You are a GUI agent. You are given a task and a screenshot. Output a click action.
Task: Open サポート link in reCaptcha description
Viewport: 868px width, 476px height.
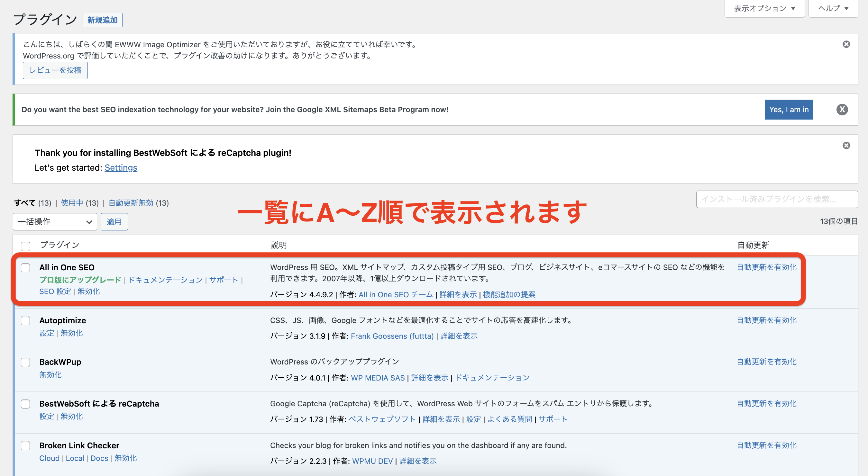click(553, 419)
